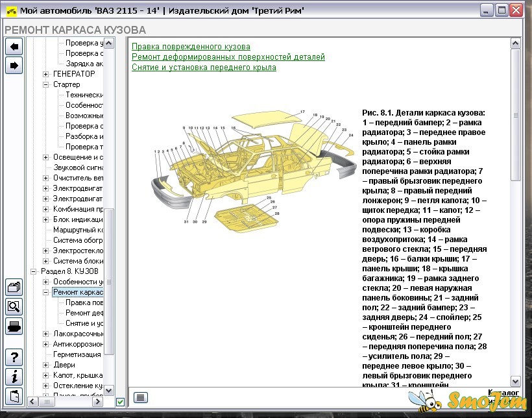Select 'Особенност' under Стартер
Image resolution: width=532 pixels, height=418 pixels.
click(x=84, y=105)
